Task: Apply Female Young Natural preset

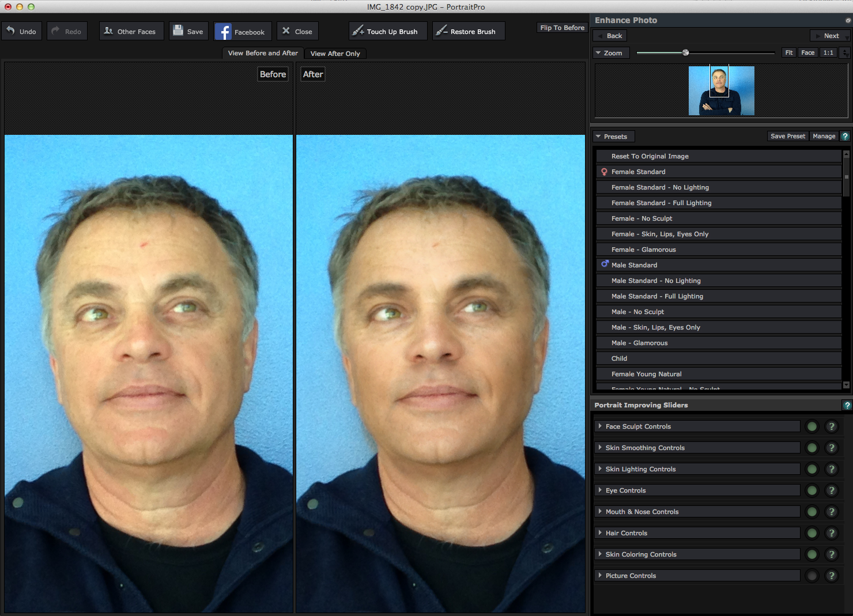Action: [719, 374]
